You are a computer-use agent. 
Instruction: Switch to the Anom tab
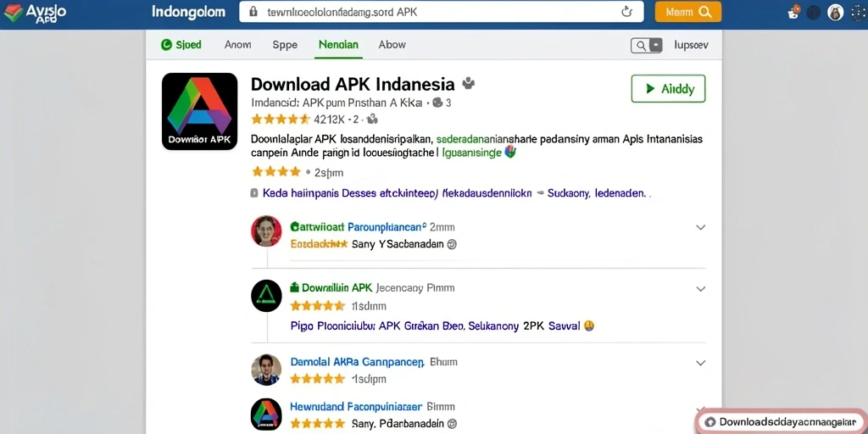pos(237,45)
